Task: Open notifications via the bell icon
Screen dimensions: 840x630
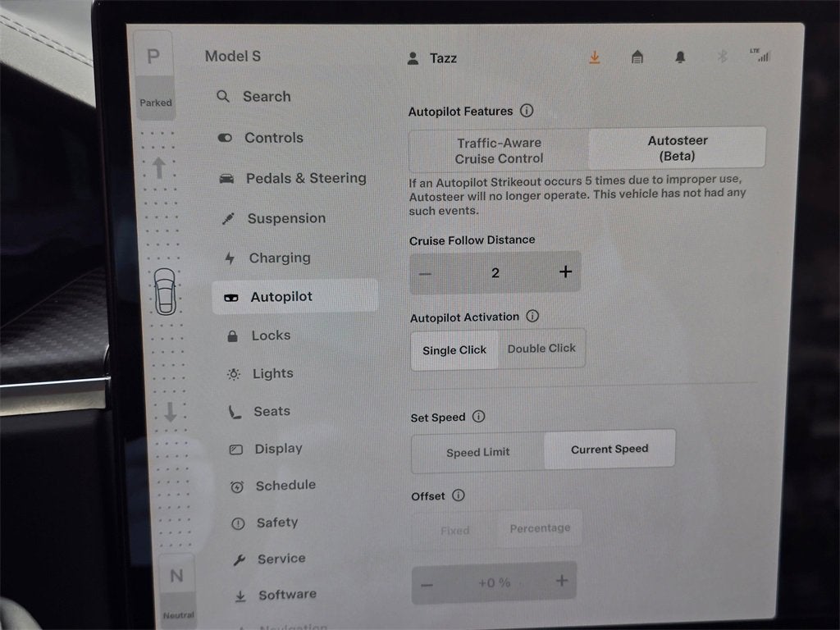Action: click(679, 57)
